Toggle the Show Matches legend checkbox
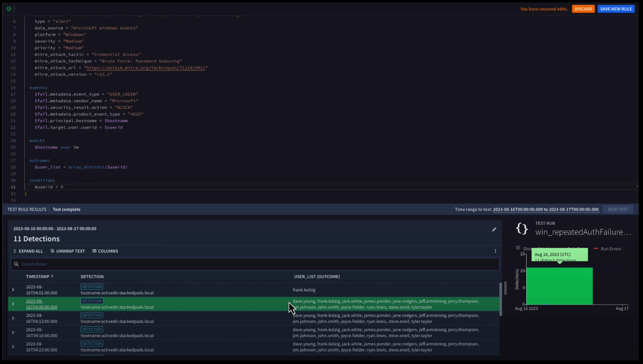643x364 pixels. (518, 248)
